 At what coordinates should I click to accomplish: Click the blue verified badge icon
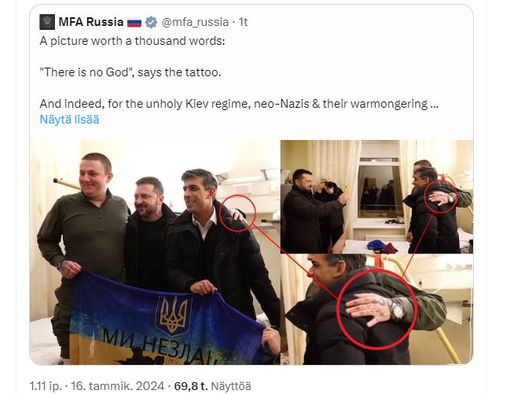tap(151, 22)
